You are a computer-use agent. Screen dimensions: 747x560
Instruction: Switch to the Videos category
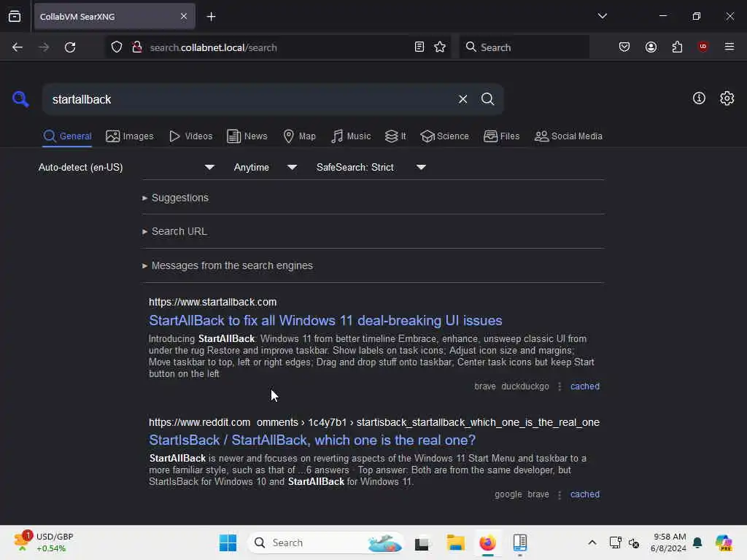(191, 136)
